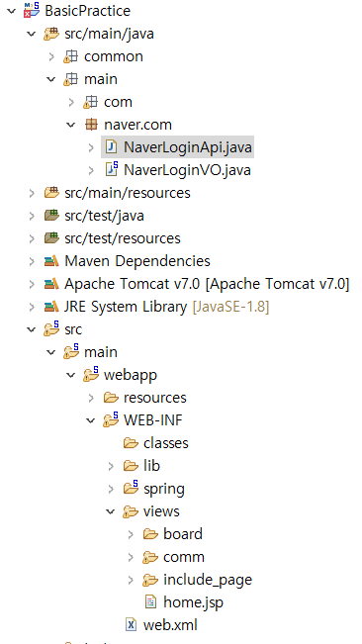Image resolution: width=362 pixels, height=644 pixels.
Task: Expand Maven Dependencies
Action: [x=32, y=261]
